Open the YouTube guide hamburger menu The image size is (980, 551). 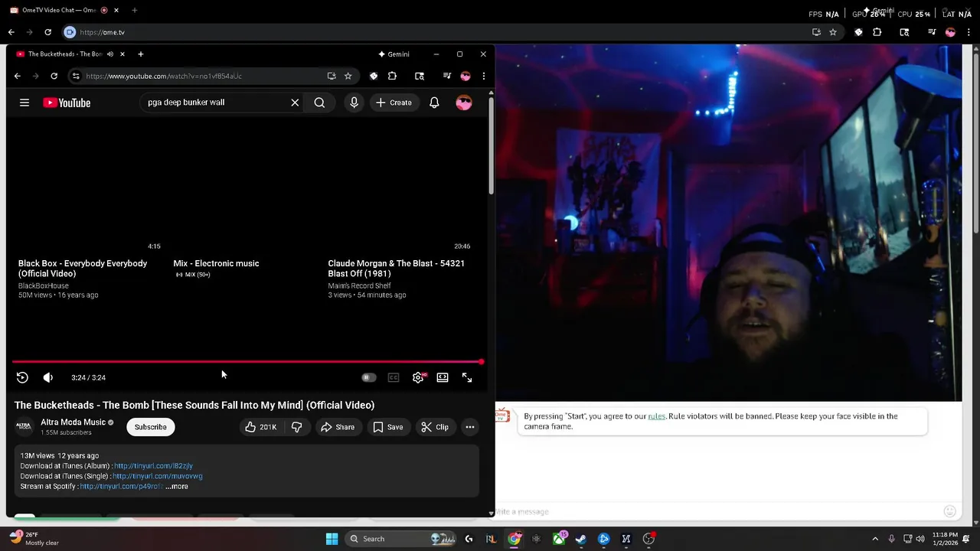tap(24, 103)
